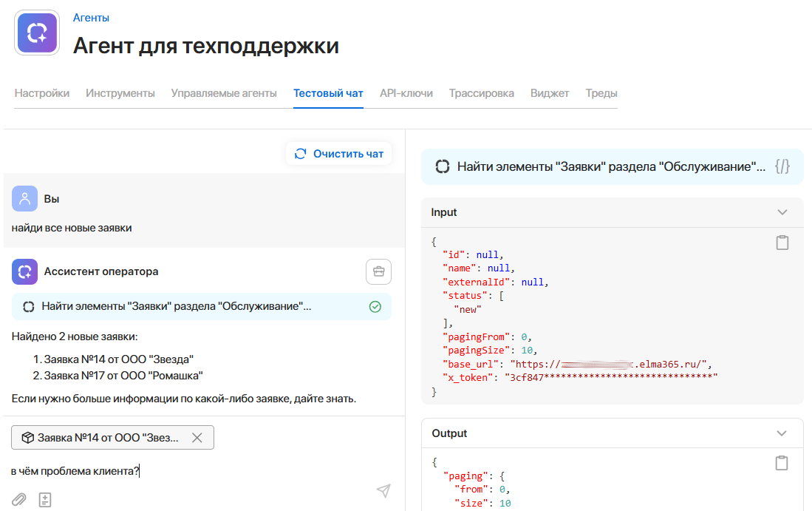Collapse the Input section chevron
Image resolution: width=812 pixels, height=511 pixels.
(x=782, y=212)
